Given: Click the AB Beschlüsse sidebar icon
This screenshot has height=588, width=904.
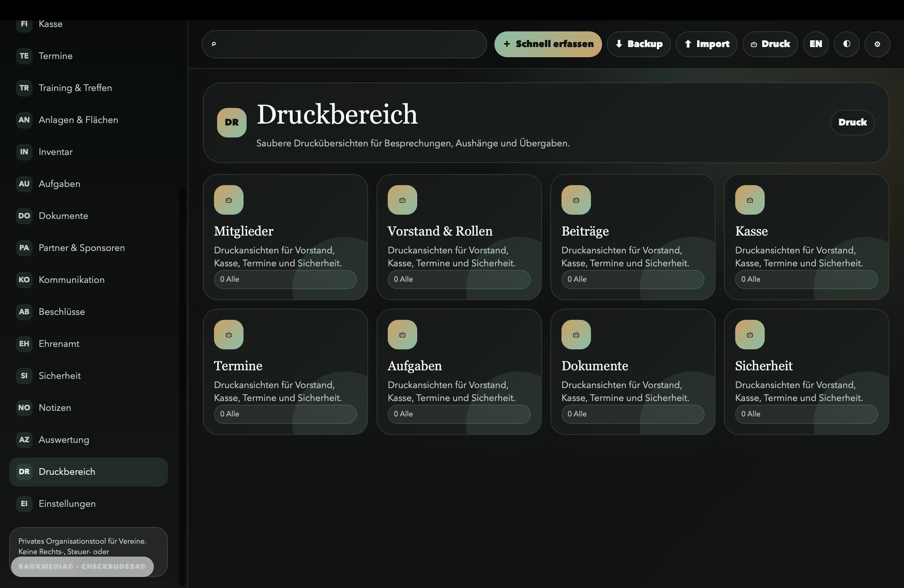Looking at the screenshot, I should click(24, 312).
